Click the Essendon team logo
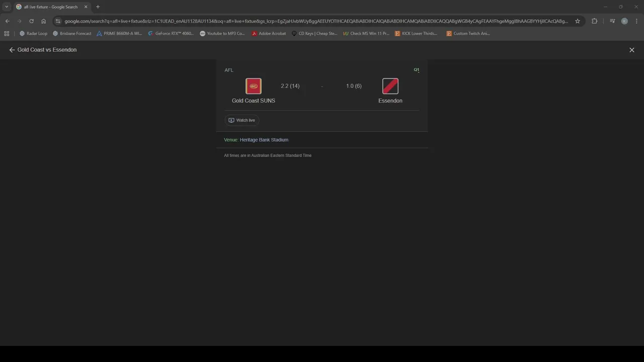Viewport: 644px width, 362px height. [x=390, y=86]
